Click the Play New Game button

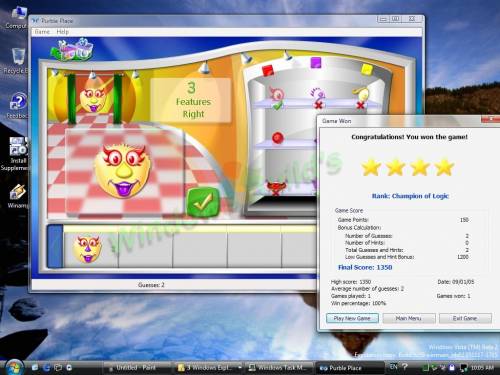pos(352,318)
